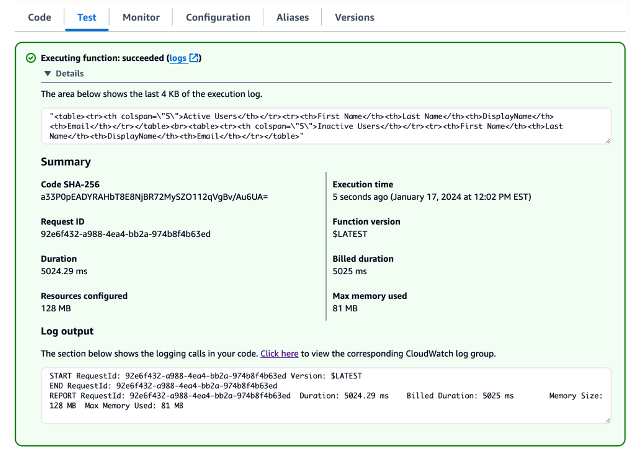Click the external link icon beside logs
This screenshot has width=630, height=451.
point(194,58)
